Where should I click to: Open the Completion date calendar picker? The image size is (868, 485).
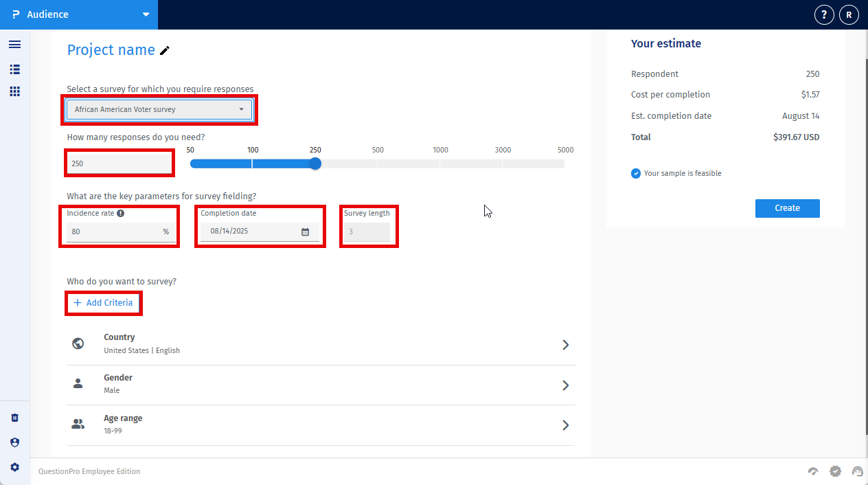coord(305,232)
